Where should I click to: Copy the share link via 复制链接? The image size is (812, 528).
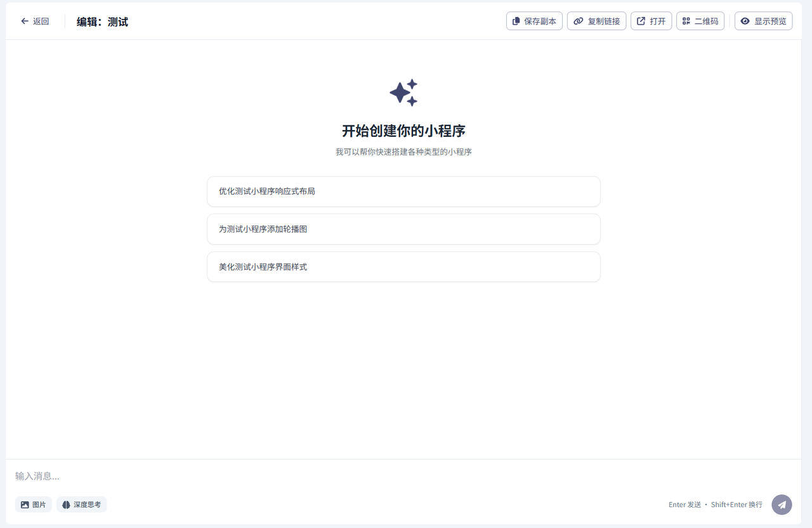[596, 20]
